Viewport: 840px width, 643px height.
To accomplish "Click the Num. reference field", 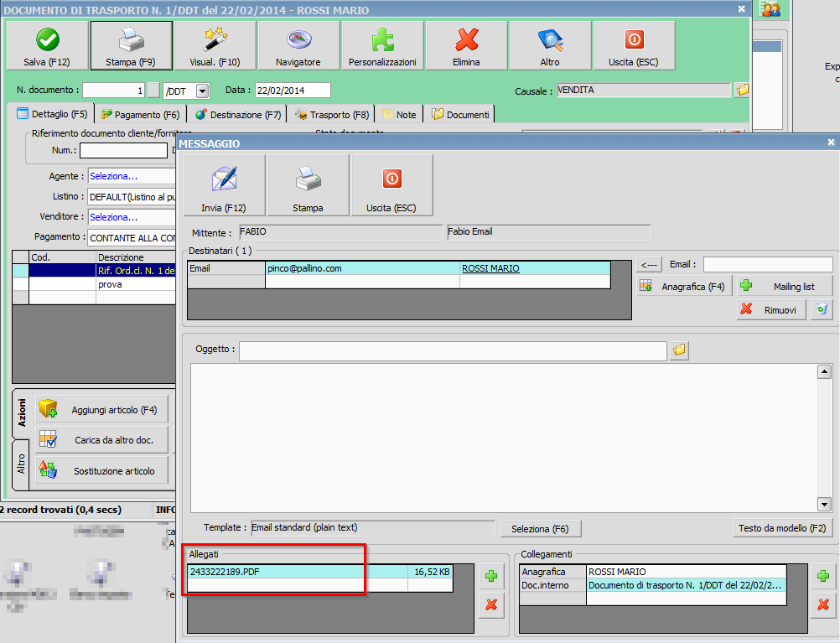I will pos(124,151).
